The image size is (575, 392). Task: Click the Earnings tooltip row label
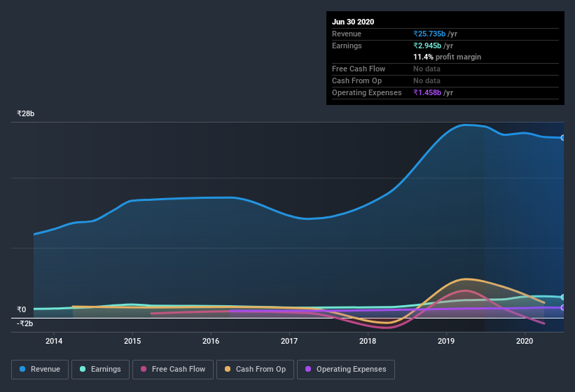tap(347, 45)
